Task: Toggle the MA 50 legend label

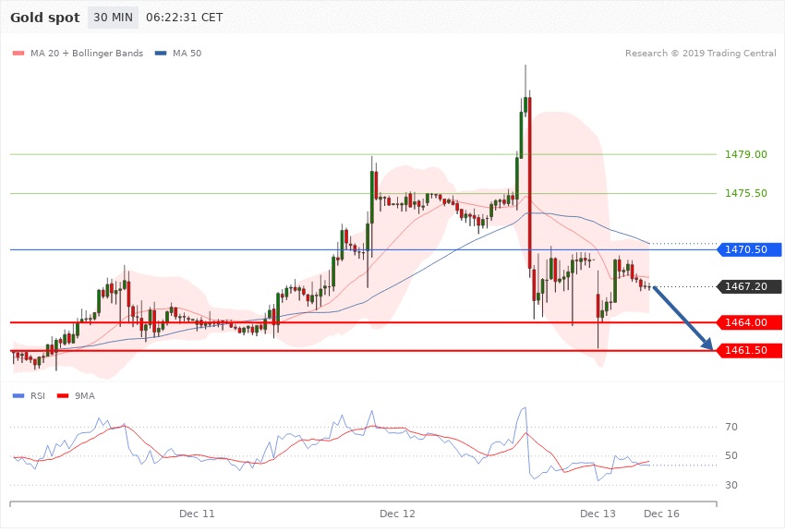Action: (187, 54)
